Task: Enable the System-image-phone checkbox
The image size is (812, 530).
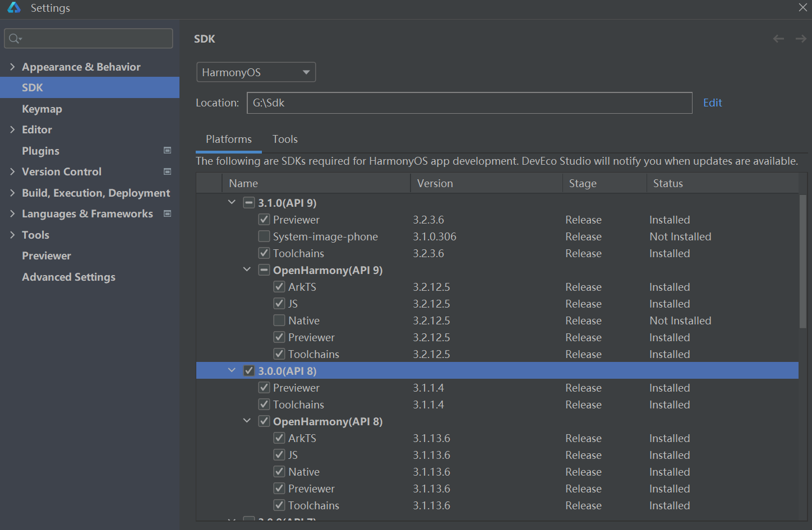Action: [264, 236]
